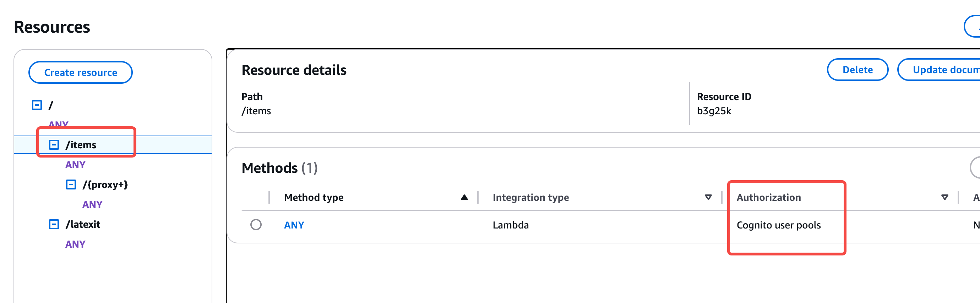This screenshot has height=303, width=980.
Task: Click the Delete resource button
Action: coord(857,70)
